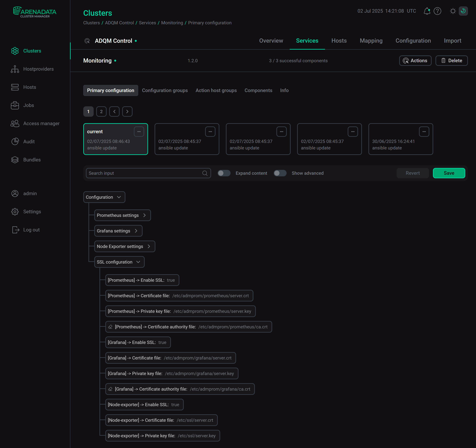Open the Audit section
The height and width of the screenshot is (448, 476).
point(29,141)
